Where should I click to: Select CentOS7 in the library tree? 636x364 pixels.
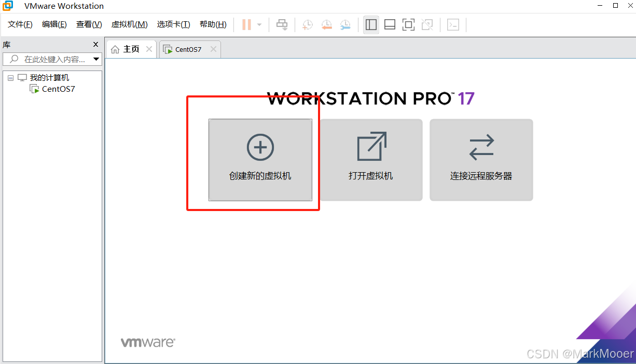(x=59, y=89)
